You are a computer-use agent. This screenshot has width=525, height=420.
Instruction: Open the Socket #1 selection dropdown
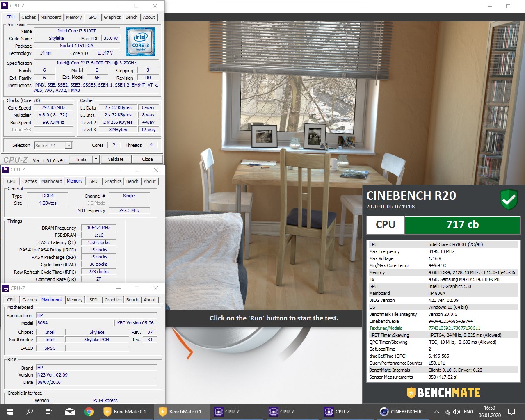tap(53, 145)
